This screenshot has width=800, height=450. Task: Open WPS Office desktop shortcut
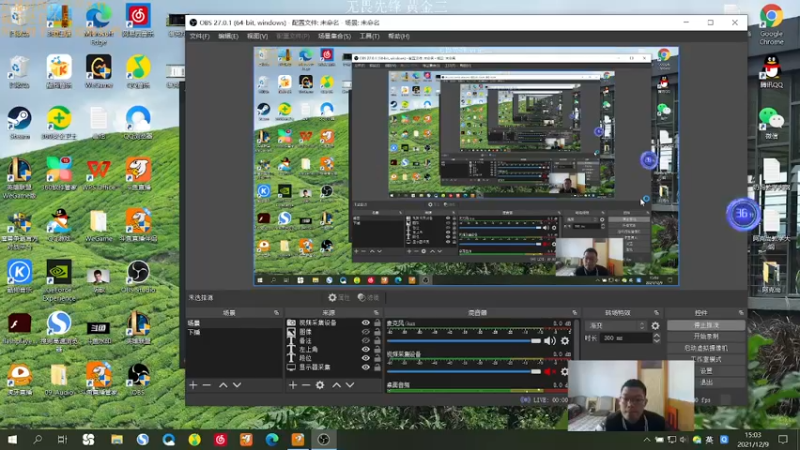point(98,174)
